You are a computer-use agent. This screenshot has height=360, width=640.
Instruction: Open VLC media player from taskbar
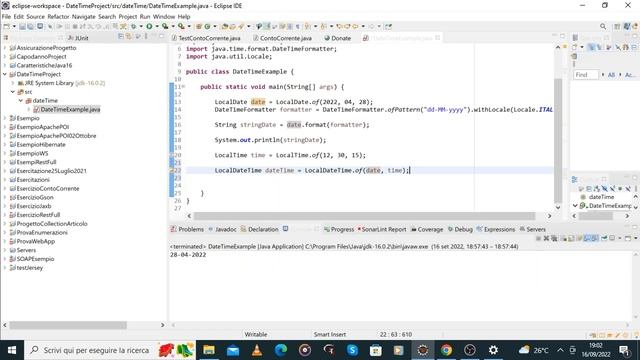click(257, 350)
